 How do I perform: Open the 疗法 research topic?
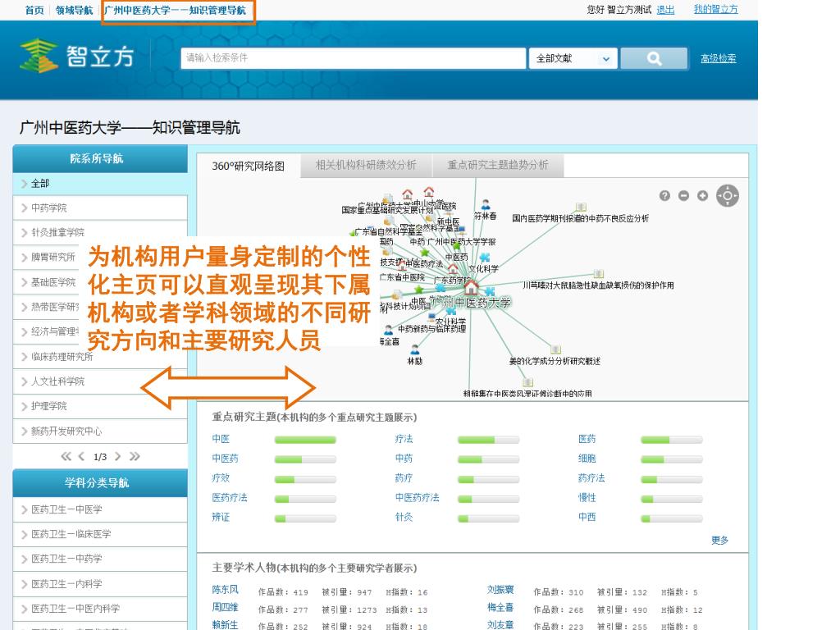[x=404, y=439]
